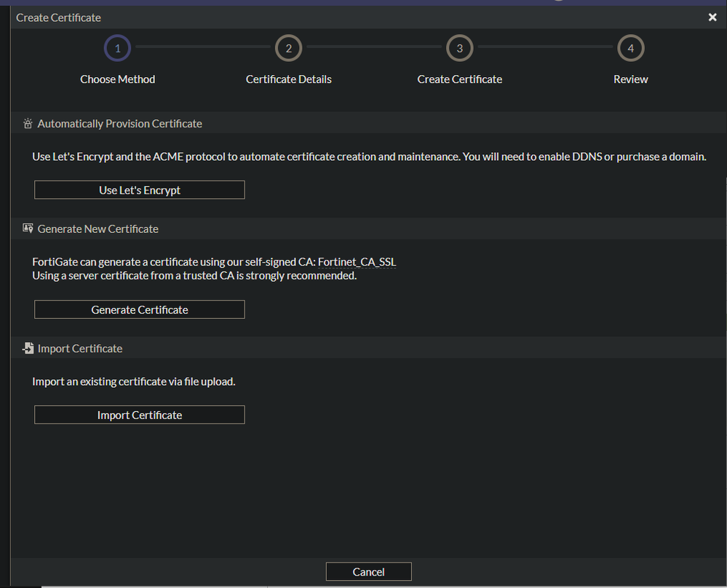Close the Create Certificate dialog with X

coord(712,17)
